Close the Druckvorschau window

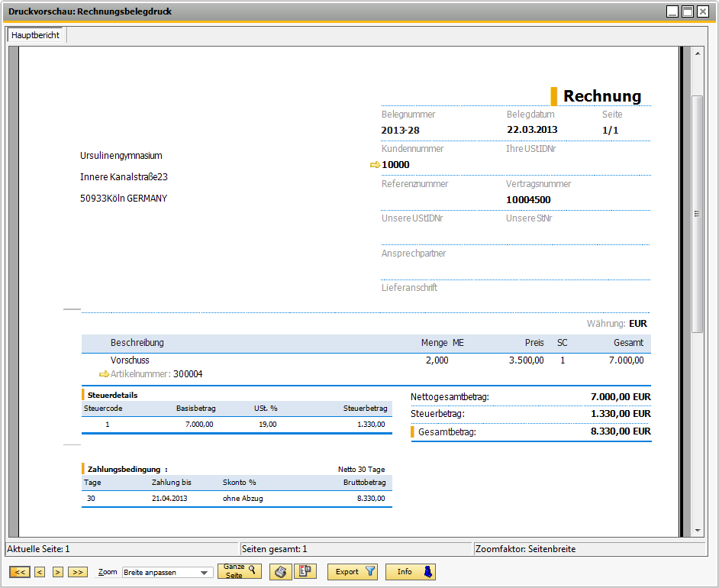704,11
